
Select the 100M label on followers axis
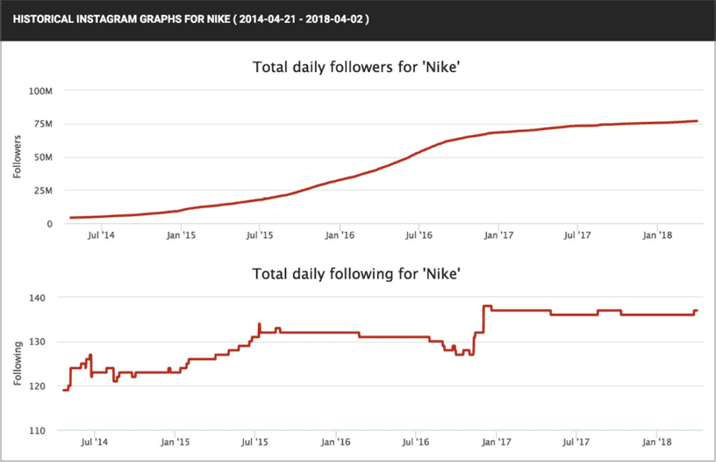click(x=41, y=91)
